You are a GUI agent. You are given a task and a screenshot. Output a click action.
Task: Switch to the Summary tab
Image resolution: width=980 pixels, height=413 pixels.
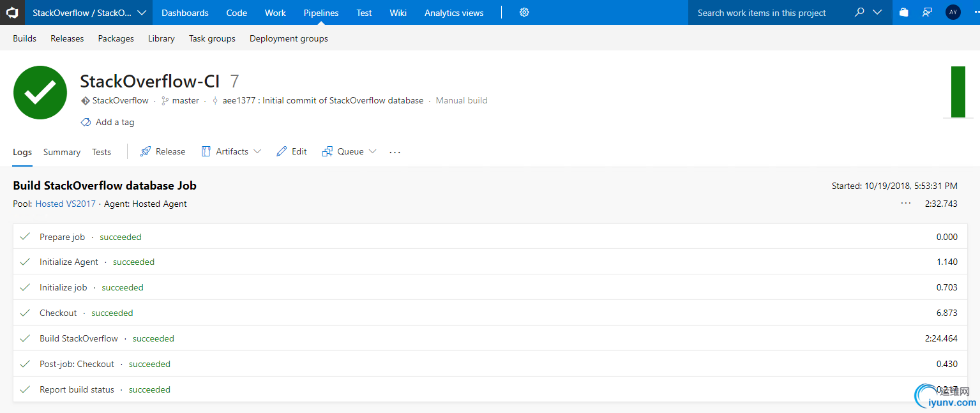coord(62,152)
